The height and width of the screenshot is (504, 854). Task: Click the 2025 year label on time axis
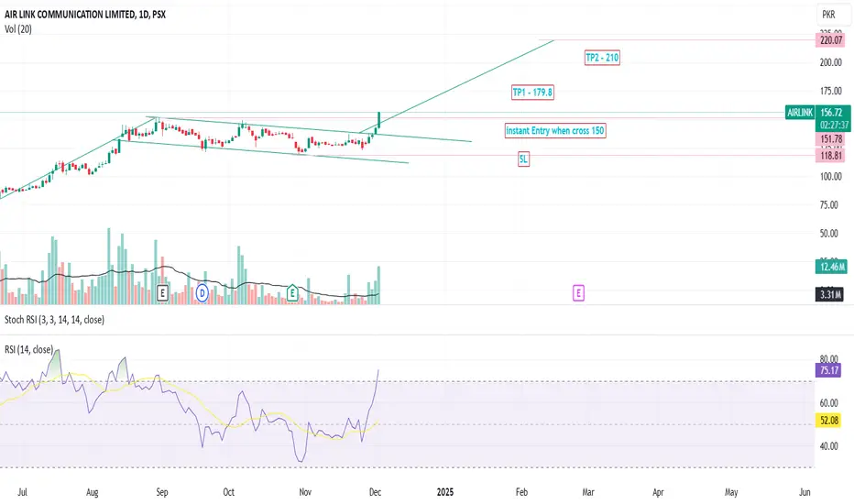445,492
